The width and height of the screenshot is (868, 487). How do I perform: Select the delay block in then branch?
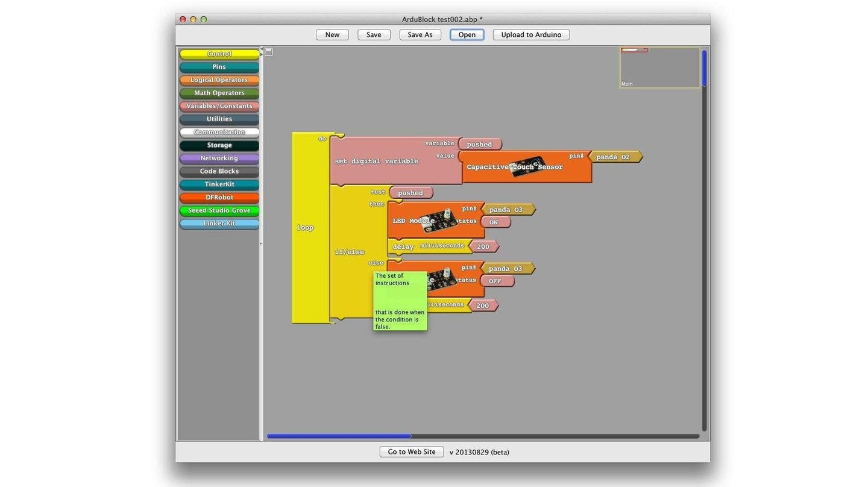coord(403,247)
